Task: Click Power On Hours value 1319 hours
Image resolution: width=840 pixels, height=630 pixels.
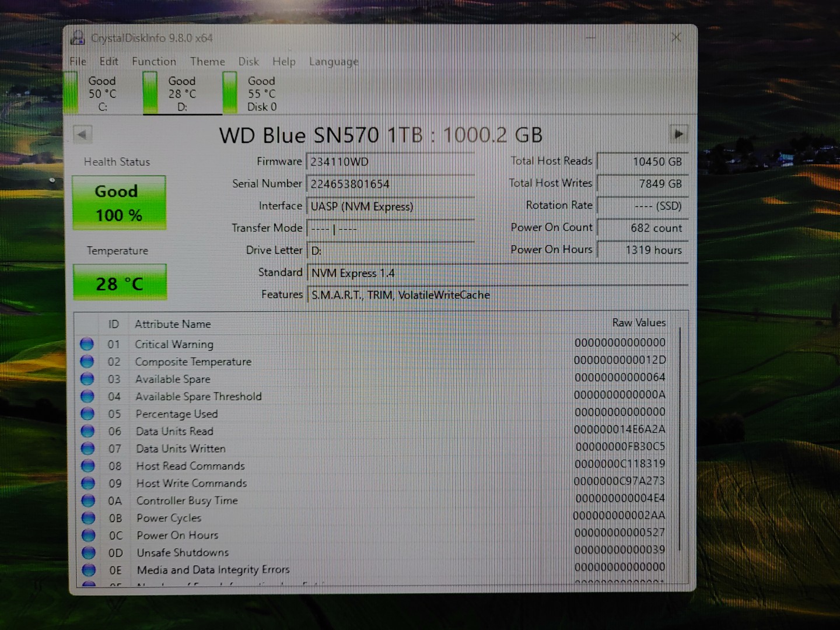Action: point(643,250)
